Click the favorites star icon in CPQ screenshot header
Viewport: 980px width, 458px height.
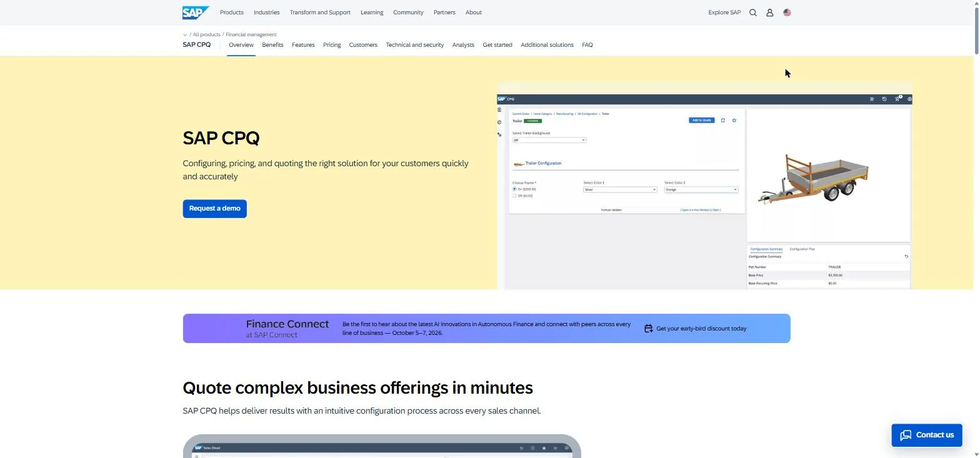point(872,99)
